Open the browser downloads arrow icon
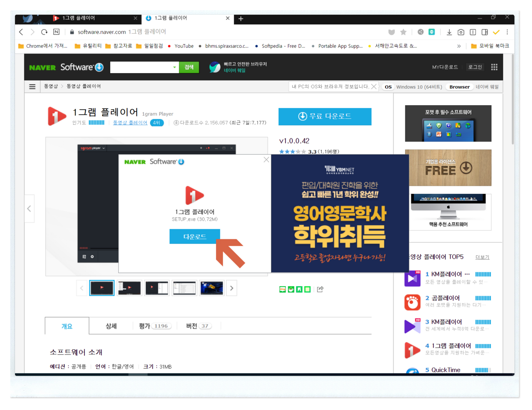This screenshot has width=532, height=410. coord(449,32)
